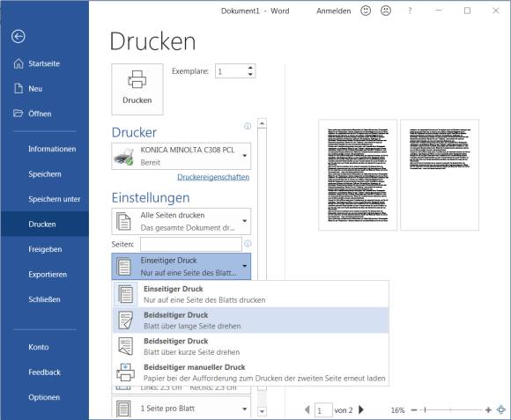
Task: Choose Beidseitiger manueller Druck
Action: [250, 372]
